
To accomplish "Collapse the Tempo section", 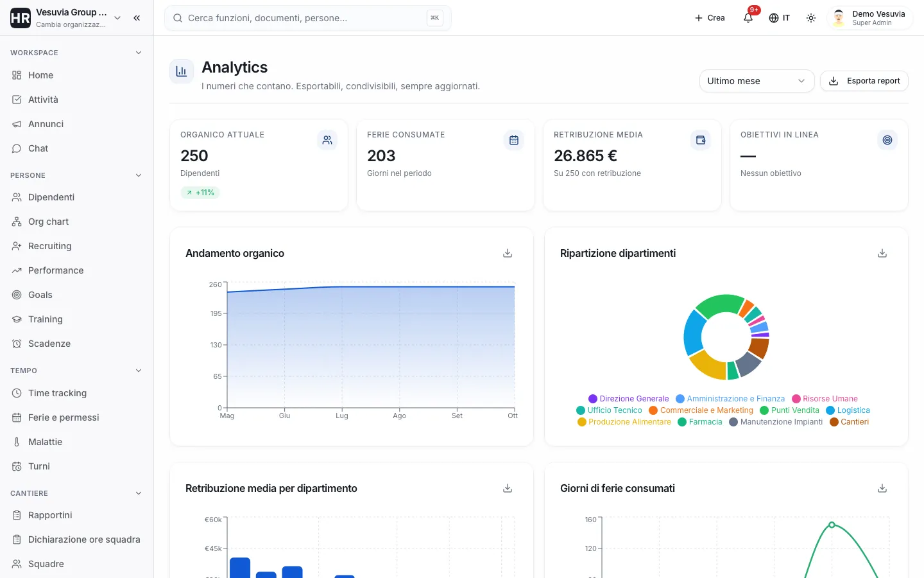I will (x=139, y=371).
